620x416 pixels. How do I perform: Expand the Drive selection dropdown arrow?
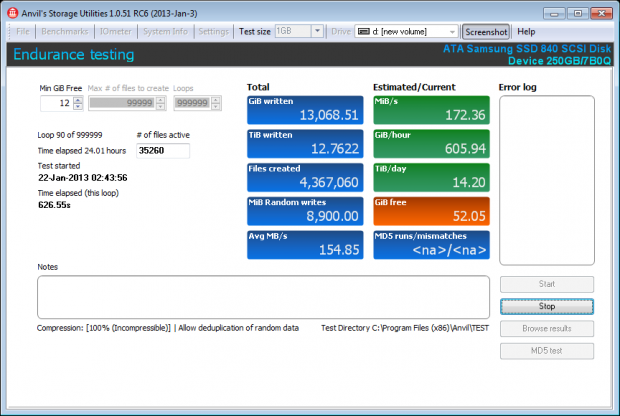(x=452, y=32)
